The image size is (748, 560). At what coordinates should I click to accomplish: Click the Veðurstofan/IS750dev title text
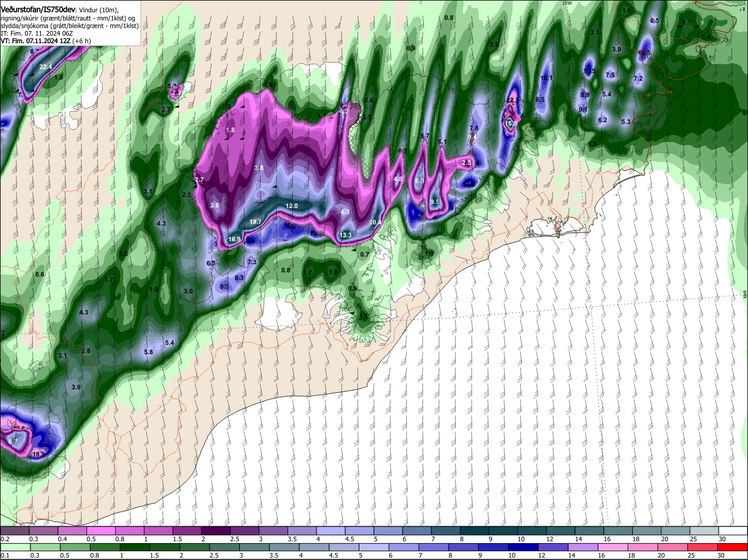(38, 9)
